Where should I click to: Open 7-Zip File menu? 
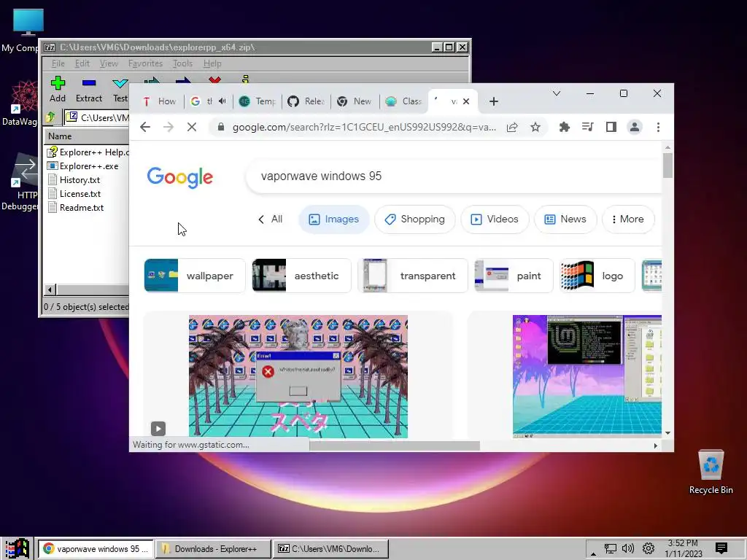coord(58,63)
